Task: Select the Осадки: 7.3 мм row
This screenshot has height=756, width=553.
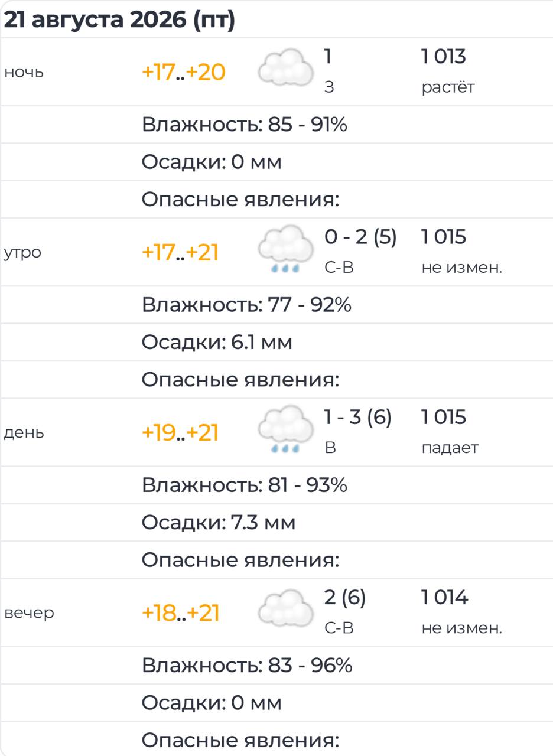Action: [276, 522]
